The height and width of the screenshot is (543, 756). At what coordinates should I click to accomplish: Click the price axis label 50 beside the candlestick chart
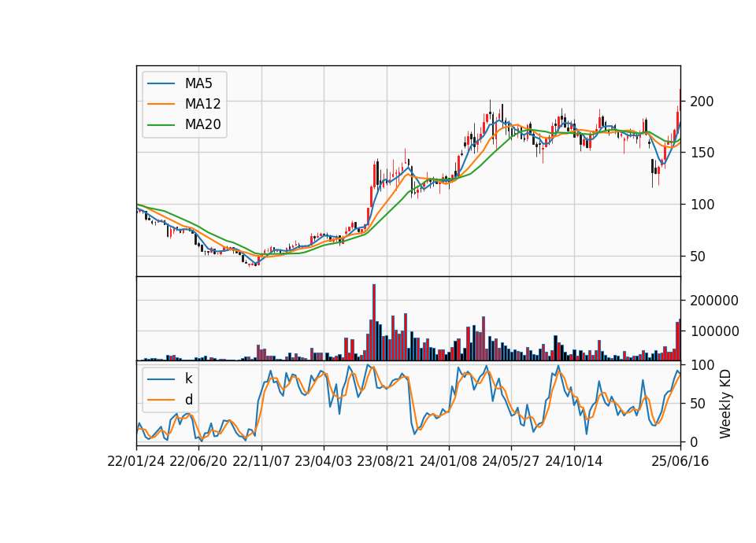click(698, 257)
